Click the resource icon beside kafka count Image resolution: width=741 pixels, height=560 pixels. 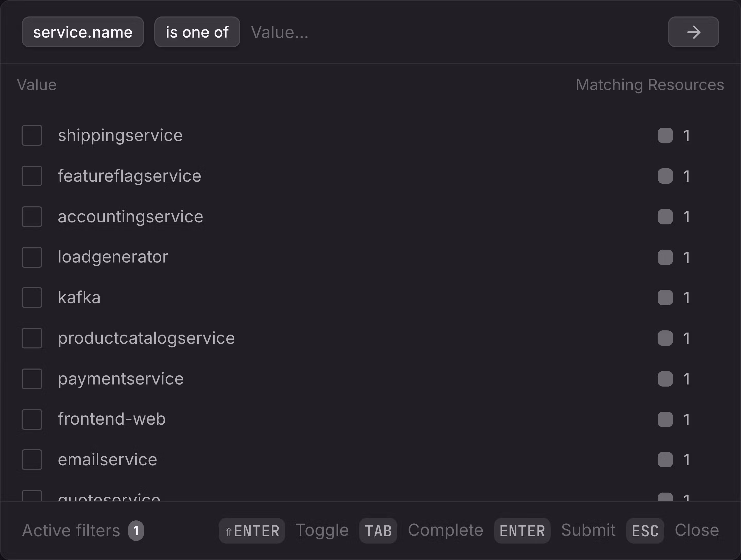[x=665, y=297]
